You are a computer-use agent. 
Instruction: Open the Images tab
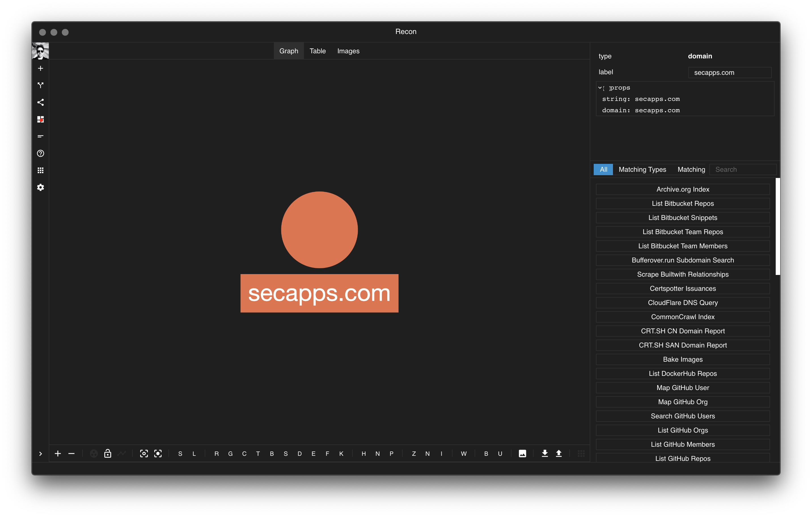coord(348,51)
